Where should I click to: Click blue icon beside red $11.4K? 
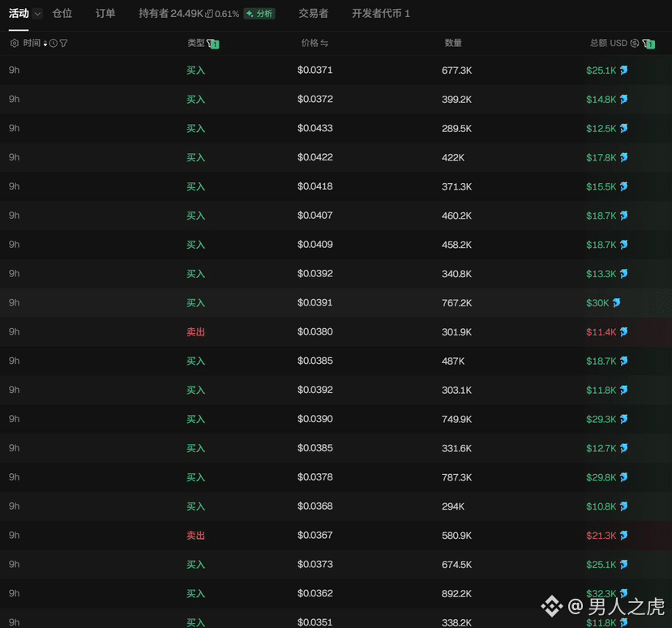pos(624,331)
